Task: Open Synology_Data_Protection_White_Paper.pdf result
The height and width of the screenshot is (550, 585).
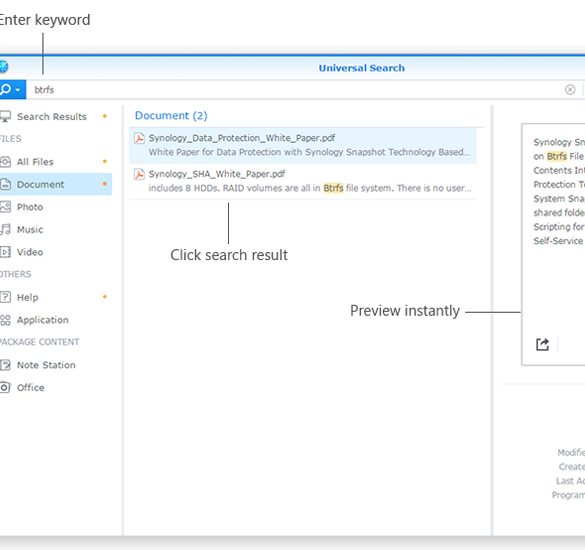Action: [303, 145]
